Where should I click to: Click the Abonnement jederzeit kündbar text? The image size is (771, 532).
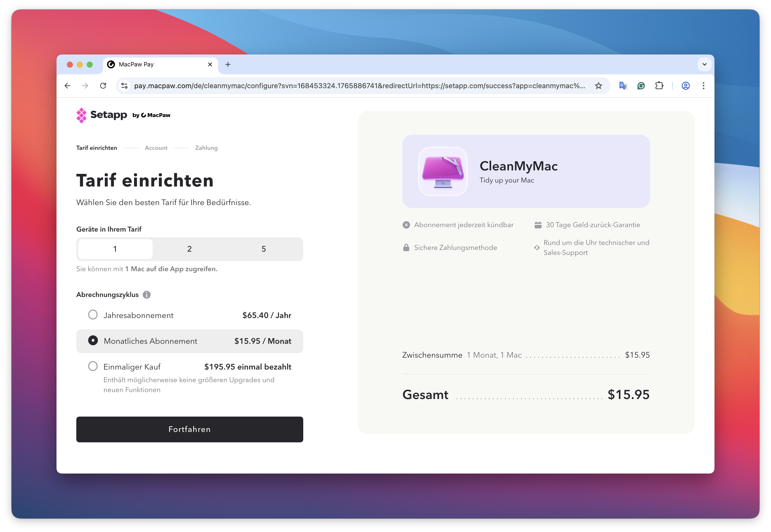point(464,225)
